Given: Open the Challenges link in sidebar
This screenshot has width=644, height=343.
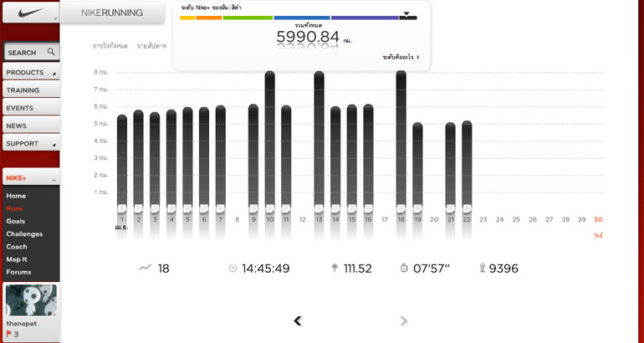Looking at the screenshot, I should (x=24, y=234).
